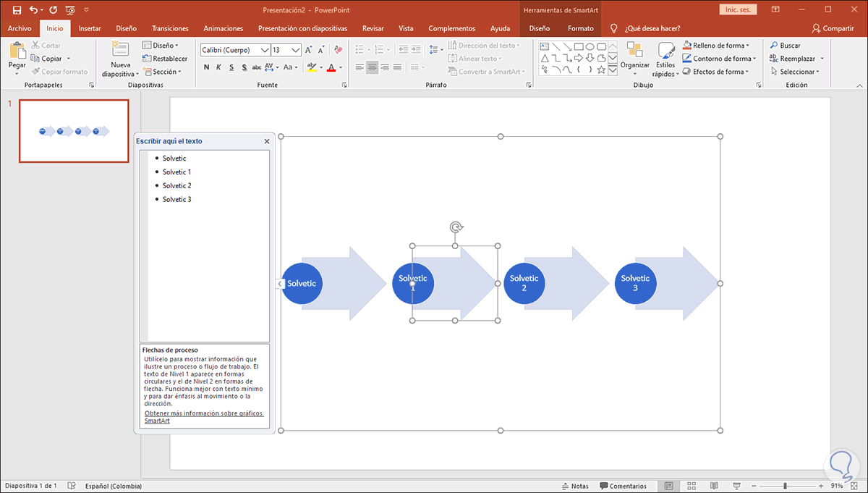This screenshot has height=493, width=868.
Task: Justify text alignment
Action: (x=397, y=67)
